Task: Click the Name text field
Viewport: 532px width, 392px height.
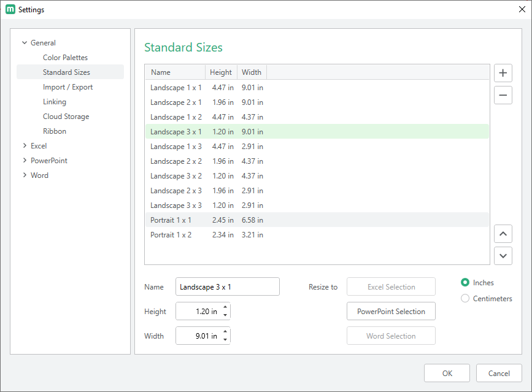Action: 227,287
